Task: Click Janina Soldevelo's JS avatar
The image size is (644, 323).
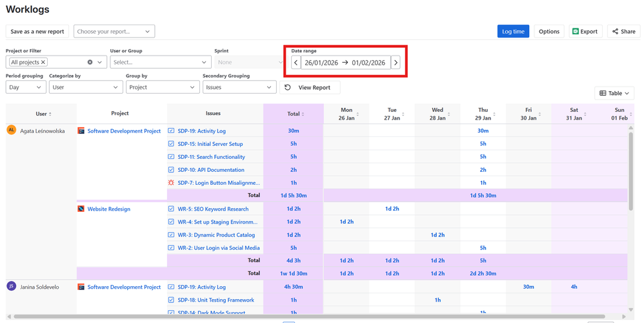Action: (x=11, y=286)
